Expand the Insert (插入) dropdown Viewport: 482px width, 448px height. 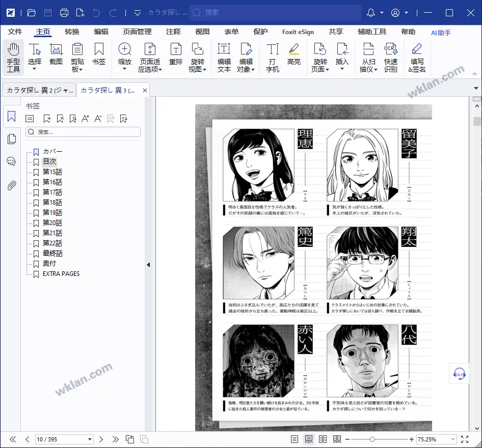tap(342, 69)
